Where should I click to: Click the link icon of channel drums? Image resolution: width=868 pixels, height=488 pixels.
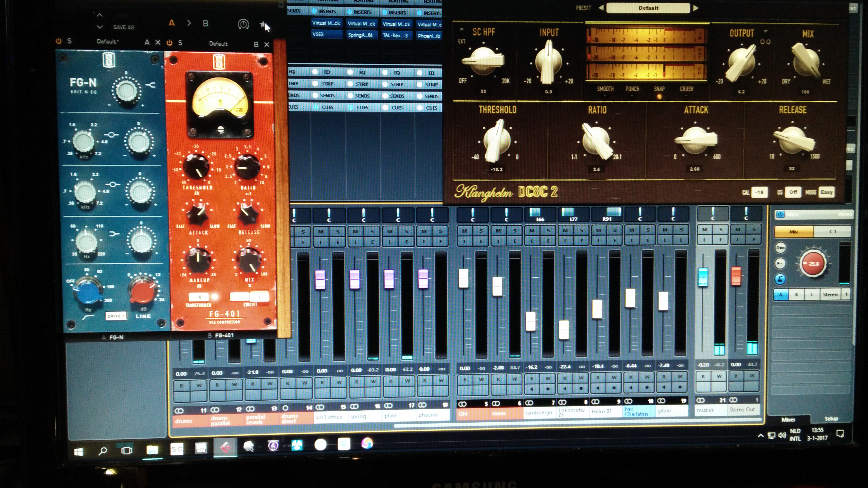pyautogui.click(x=179, y=411)
